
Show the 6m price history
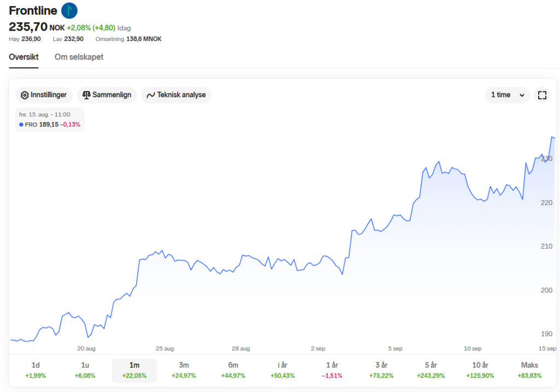coord(233,370)
